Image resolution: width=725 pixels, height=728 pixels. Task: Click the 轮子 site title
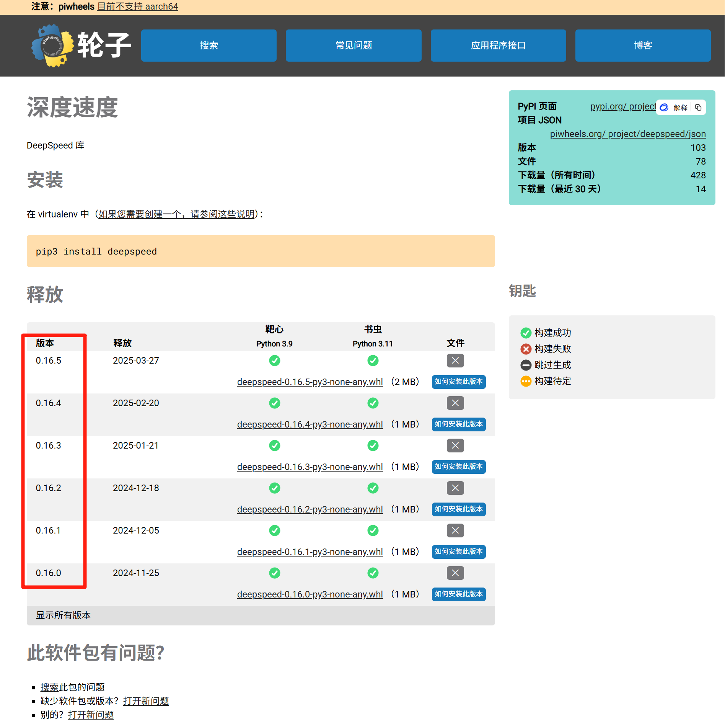104,45
